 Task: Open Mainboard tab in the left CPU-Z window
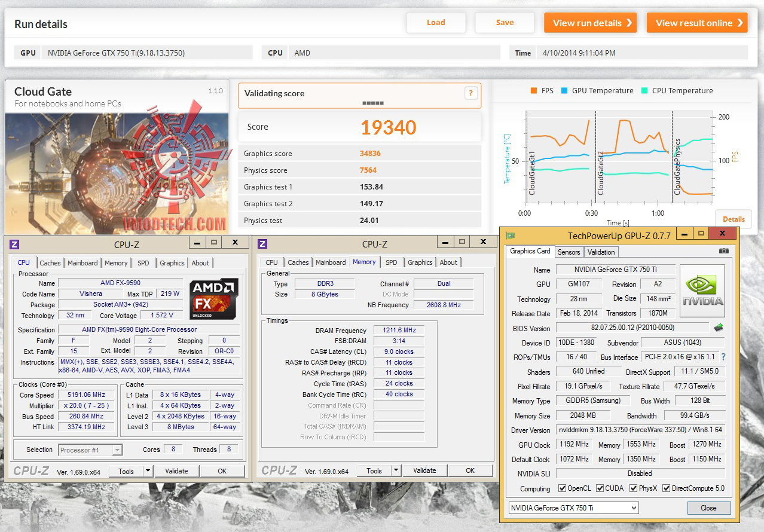pos(82,263)
